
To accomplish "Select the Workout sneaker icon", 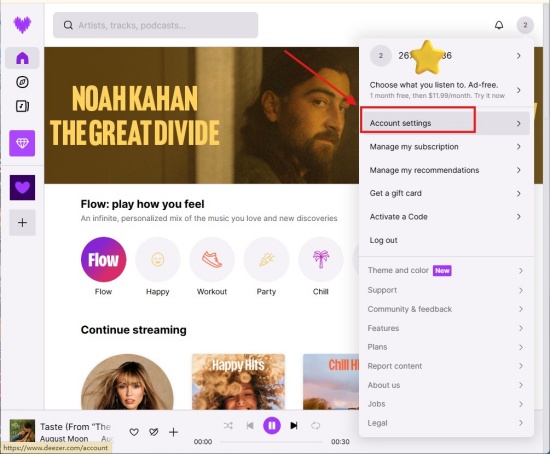I will 212,260.
